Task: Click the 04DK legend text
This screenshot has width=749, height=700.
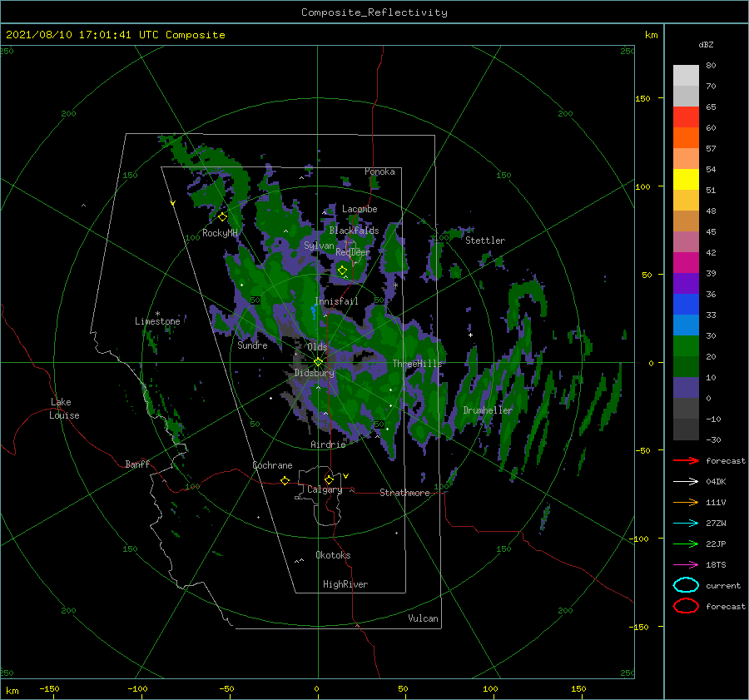Action: pyautogui.click(x=716, y=482)
